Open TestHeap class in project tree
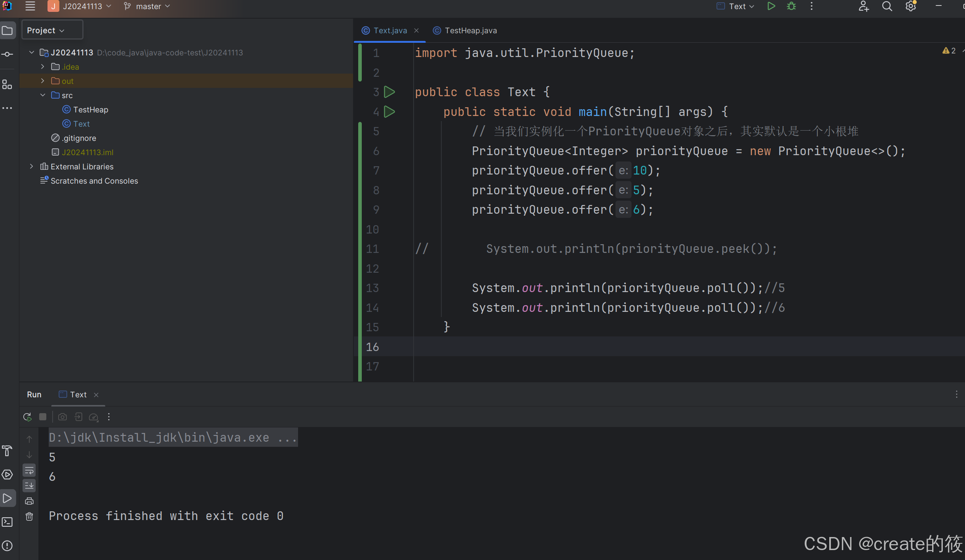The height and width of the screenshot is (560, 965). [x=90, y=110]
